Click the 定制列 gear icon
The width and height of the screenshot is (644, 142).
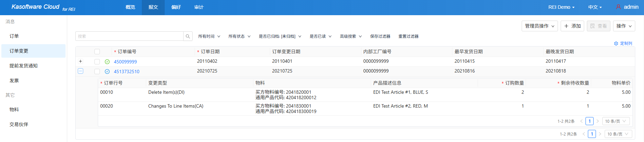[x=616, y=44]
